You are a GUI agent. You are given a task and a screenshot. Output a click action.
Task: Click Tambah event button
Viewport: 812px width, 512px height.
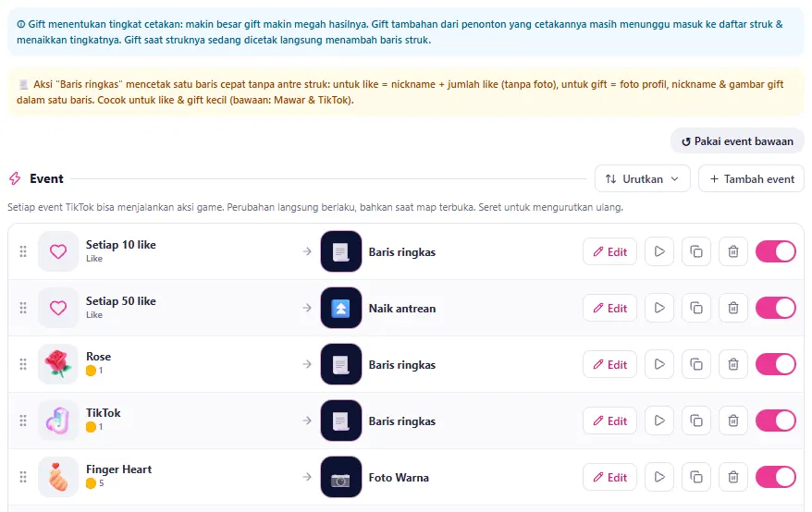[751, 178]
